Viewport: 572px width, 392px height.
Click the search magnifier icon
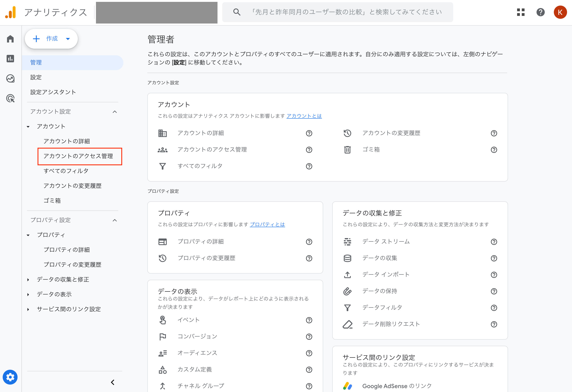coord(237,12)
